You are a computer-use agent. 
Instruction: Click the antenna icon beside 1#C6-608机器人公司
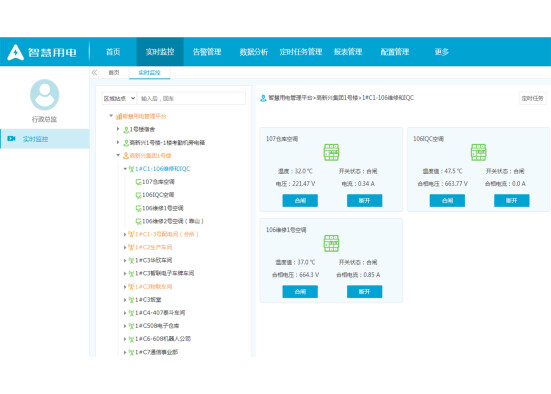click(x=131, y=339)
